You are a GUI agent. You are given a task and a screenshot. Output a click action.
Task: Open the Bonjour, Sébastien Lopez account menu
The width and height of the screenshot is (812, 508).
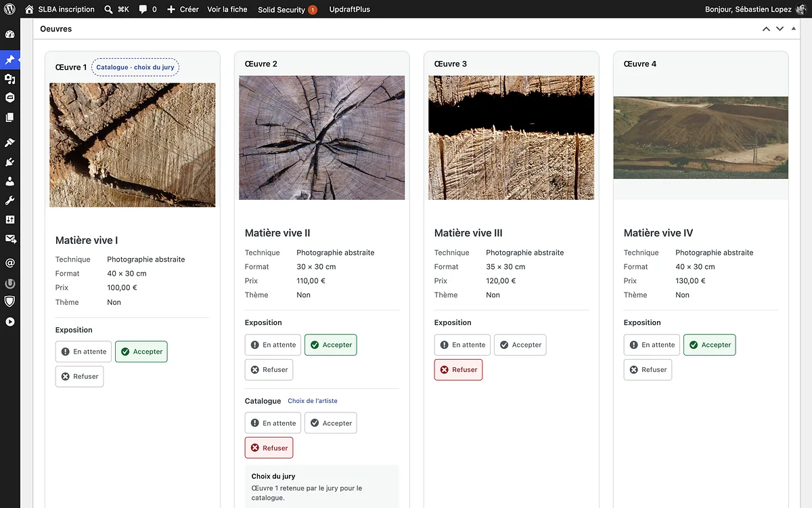pos(756,9)
